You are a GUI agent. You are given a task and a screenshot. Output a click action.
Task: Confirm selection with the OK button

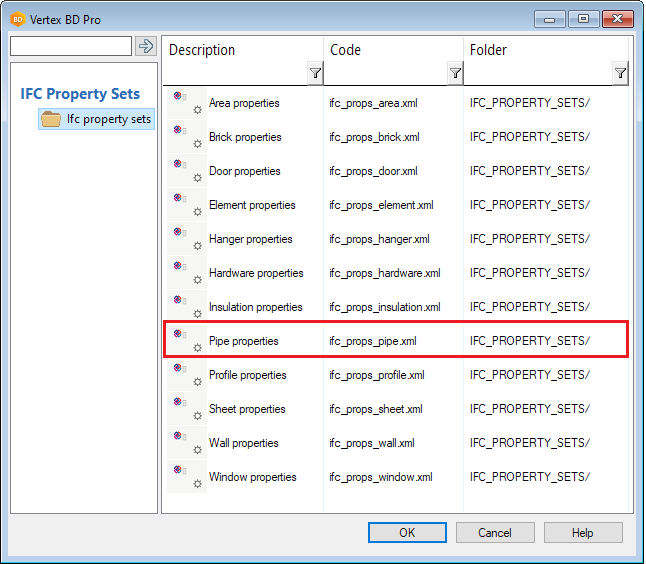[407, 533]
